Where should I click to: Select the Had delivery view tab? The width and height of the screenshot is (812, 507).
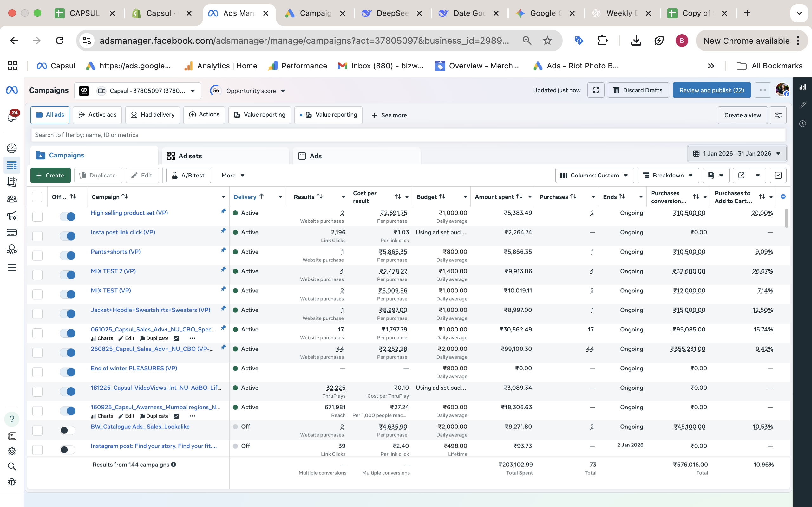[x=153, y=115]
